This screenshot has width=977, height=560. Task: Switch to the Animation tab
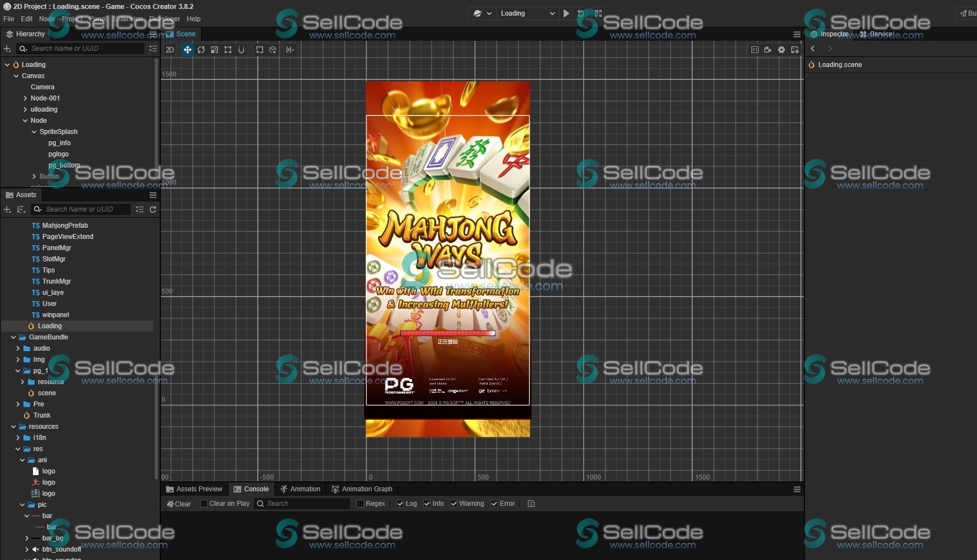301,489
